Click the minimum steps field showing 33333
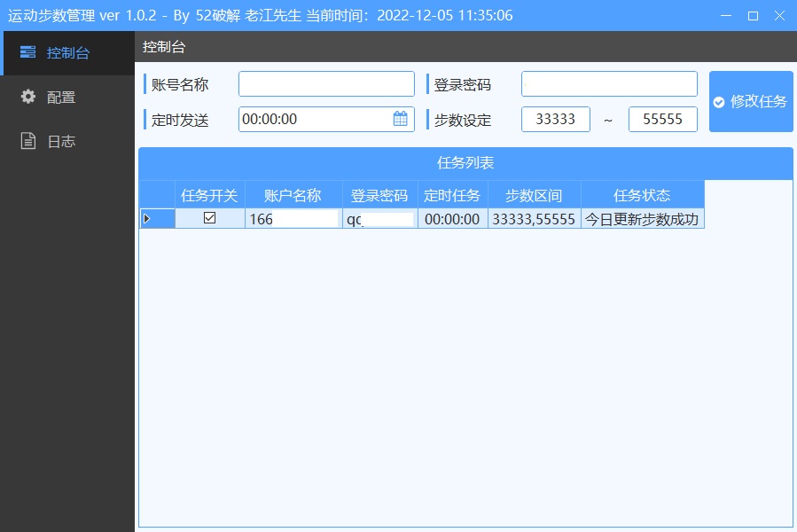The width and height of the screenshot is (797, 532). click(556, 119)
